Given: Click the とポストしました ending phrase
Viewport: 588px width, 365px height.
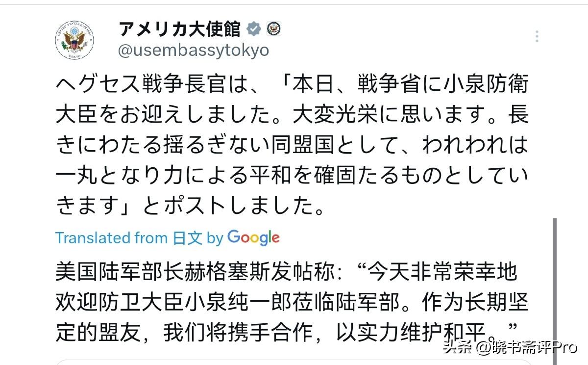Looking at the screenshot, I should point(233,206).
